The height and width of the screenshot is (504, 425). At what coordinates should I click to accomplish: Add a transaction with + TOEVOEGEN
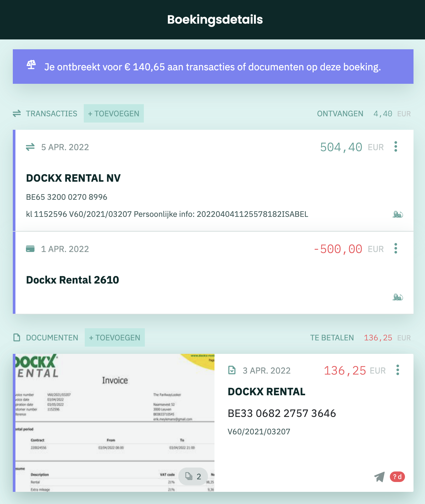[x=114, y=113]
